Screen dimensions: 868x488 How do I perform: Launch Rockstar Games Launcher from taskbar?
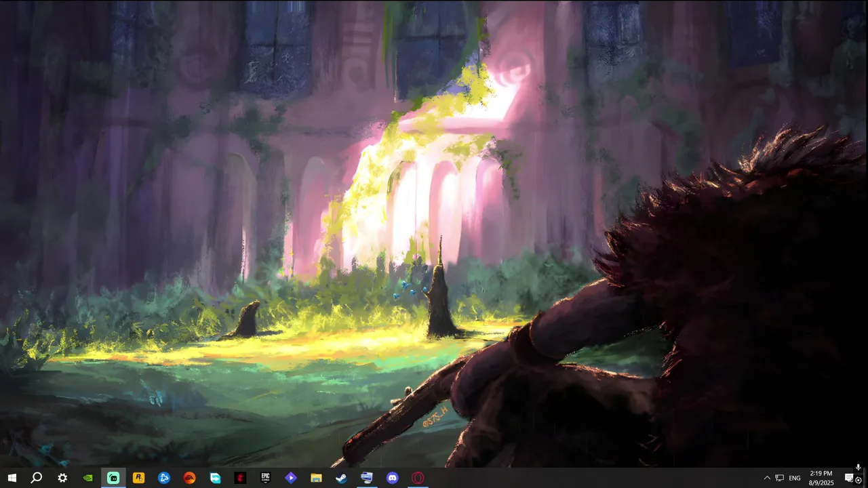(x=138, y=478)
